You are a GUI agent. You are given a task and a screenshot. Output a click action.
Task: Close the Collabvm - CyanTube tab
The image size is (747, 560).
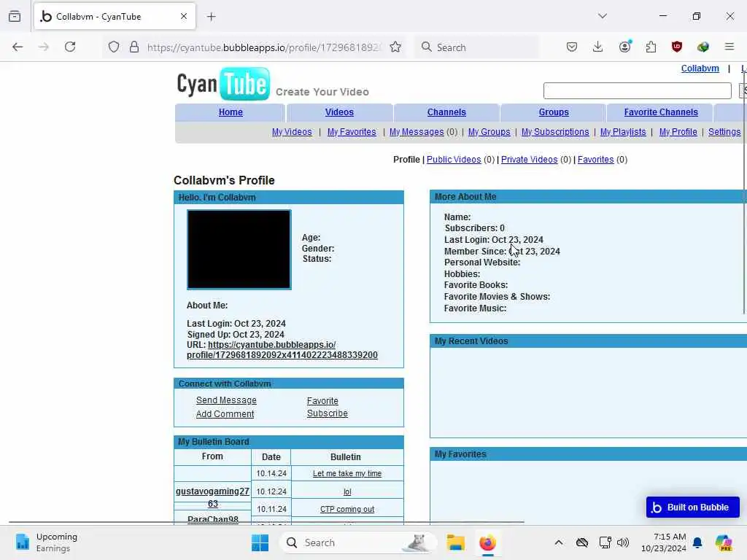pos(183,16)
